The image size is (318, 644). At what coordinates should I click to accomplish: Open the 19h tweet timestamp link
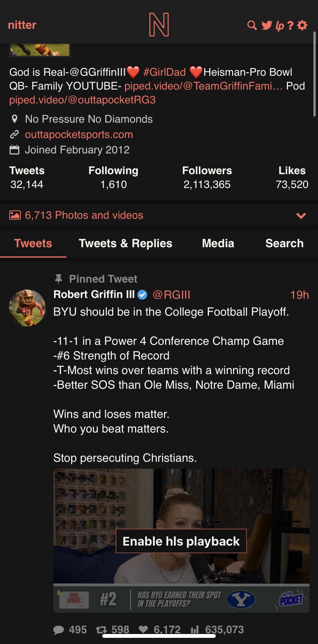click(299, 295)
